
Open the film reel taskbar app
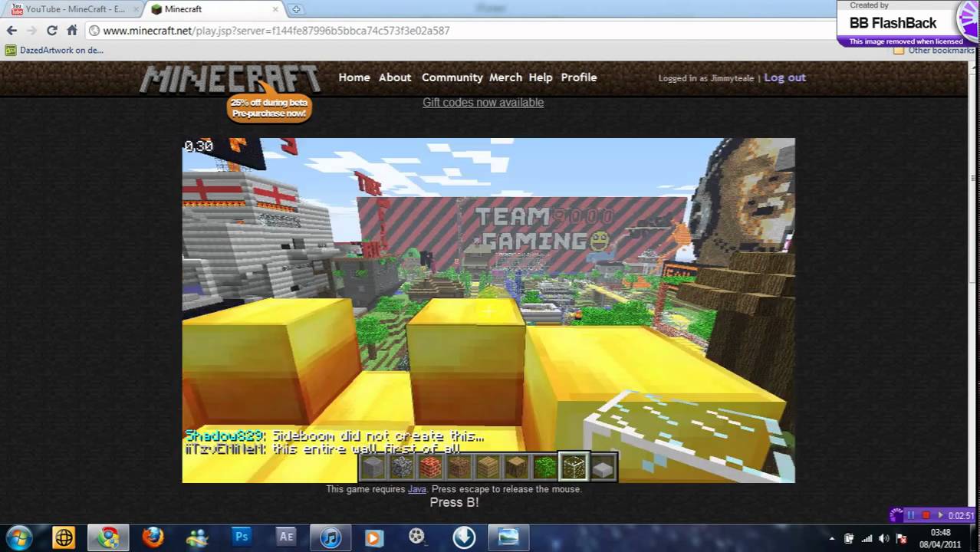pos(416,537)
